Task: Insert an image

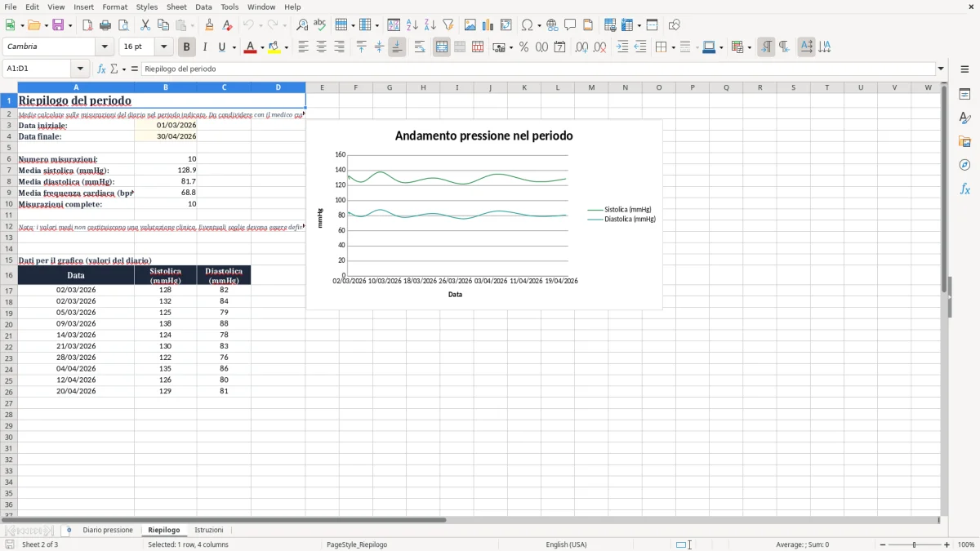Action: click(470, 25)
